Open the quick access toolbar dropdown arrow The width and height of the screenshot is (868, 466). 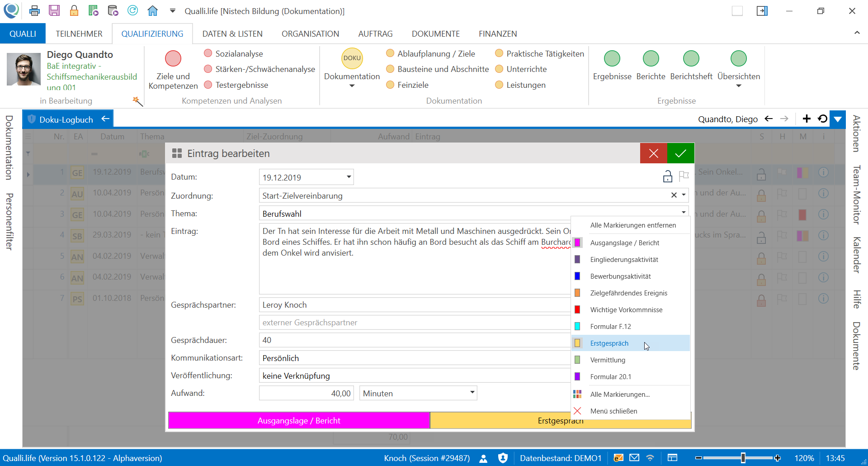tap(172, 11)
